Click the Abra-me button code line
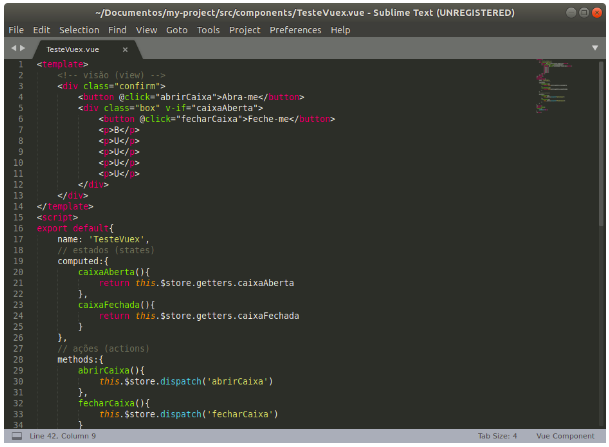609x447 pixels. pos(191,97)
